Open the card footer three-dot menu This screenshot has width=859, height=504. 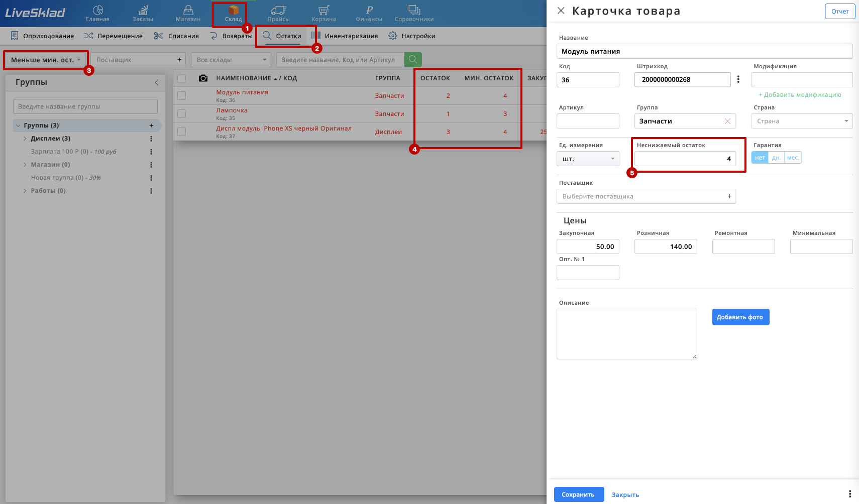tap(850, 494)
